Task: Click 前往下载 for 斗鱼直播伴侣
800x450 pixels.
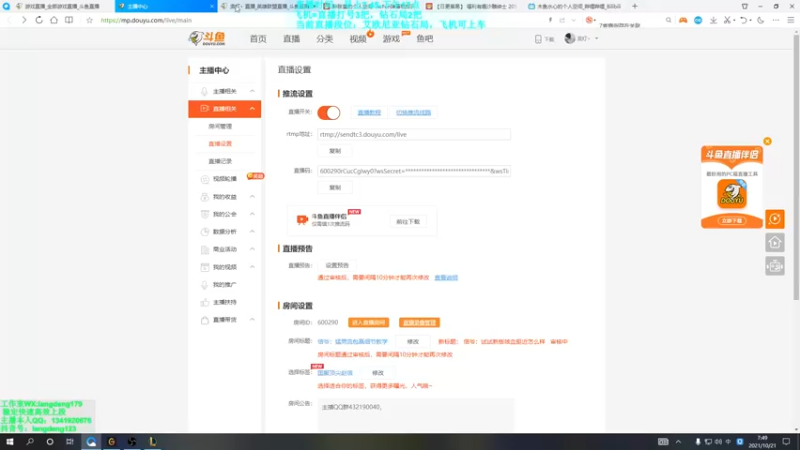Action: [408, 221]
